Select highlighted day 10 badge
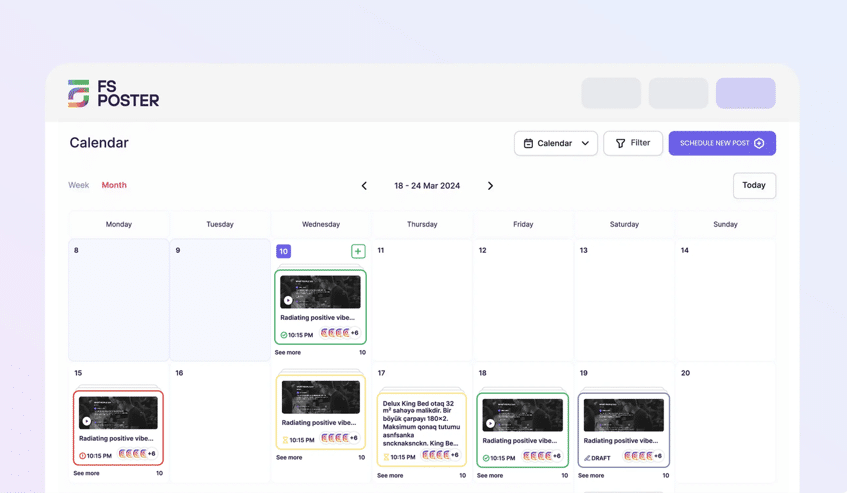Screen dimensions: 847x493 [284, 251]
